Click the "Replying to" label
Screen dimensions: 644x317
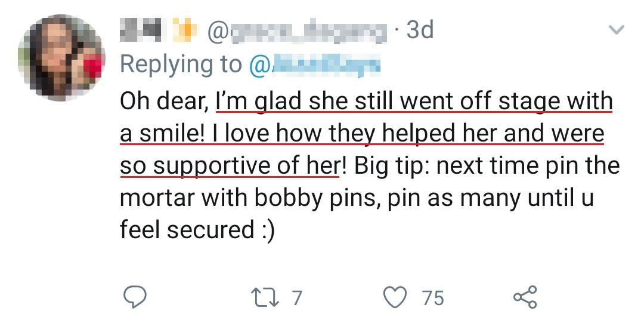pyautogui.click(x=181, y=64)
